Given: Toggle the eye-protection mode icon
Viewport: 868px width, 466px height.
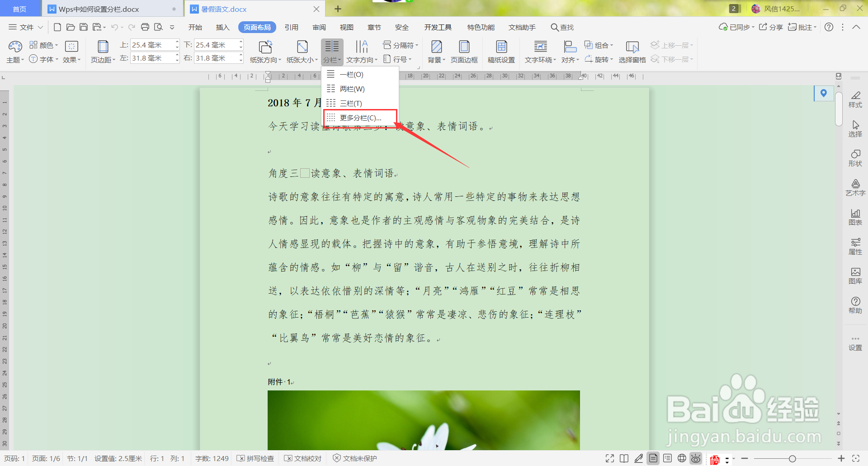Looking at the screenshot, I should pyautogui.click(x=695, y=458).
